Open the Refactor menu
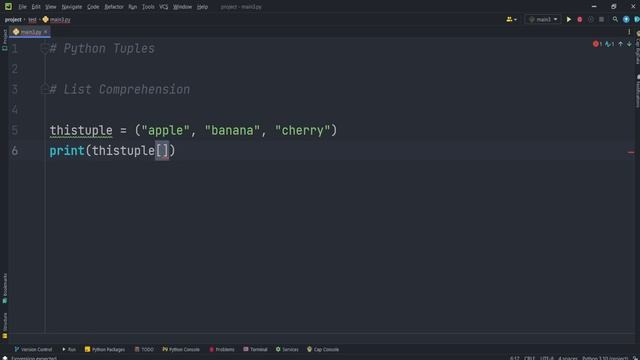Screen dimensions: 640x360 114,7
